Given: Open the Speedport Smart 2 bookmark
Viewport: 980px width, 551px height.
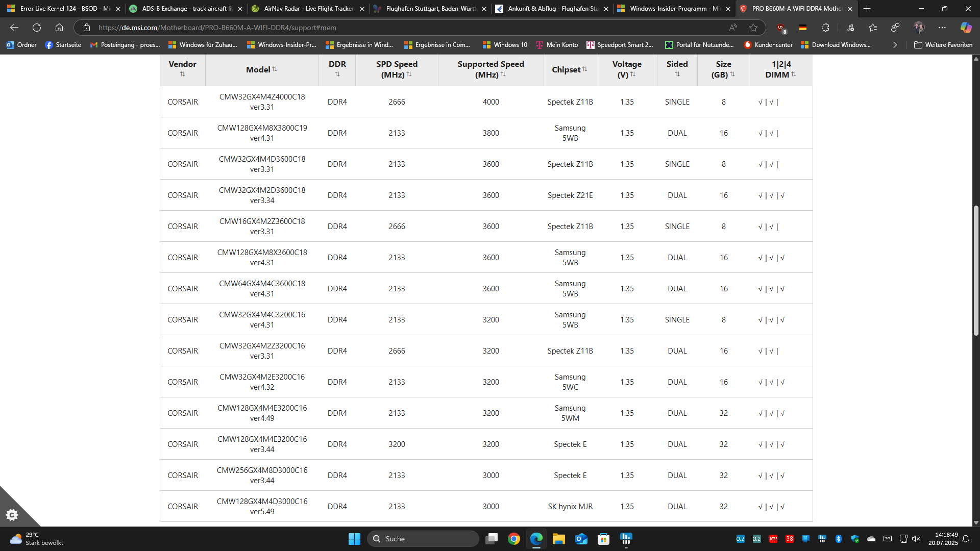Looking at the screenshot, I should point(620,45).
